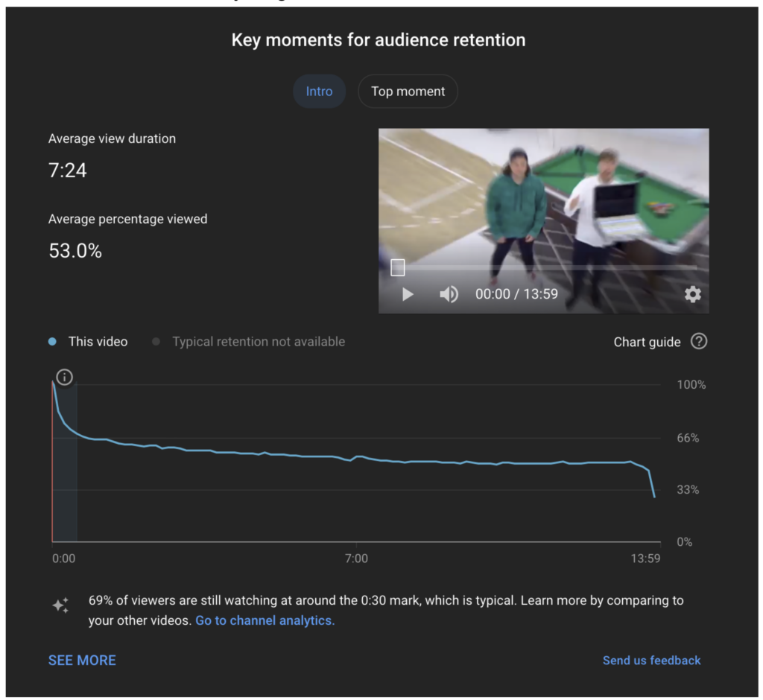Click the video preview thumbnail
Image resolution: width=763 pixels, height=700 pixels.
543,221
